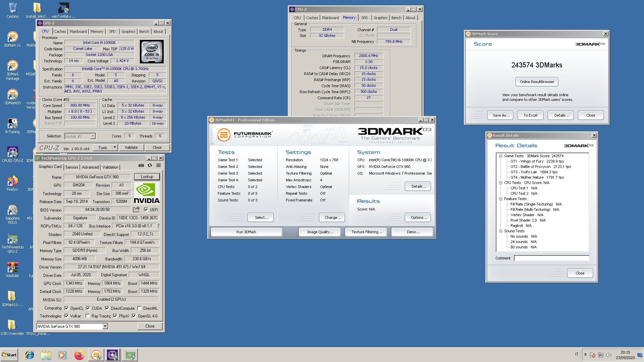Image resolution: width=644 pixels, height=362 pixels.
Task: Open Sapphire TRIXX desktop shortcut
Action: [12, 214]
